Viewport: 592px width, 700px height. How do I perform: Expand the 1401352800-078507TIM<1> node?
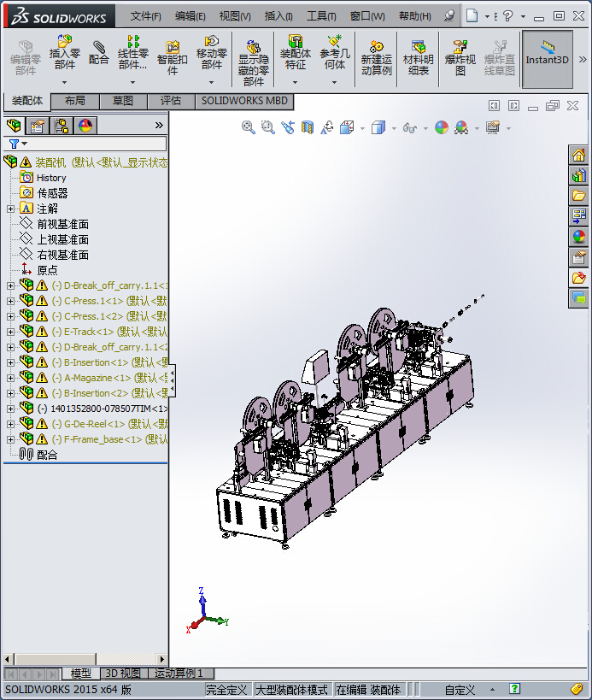10,409
